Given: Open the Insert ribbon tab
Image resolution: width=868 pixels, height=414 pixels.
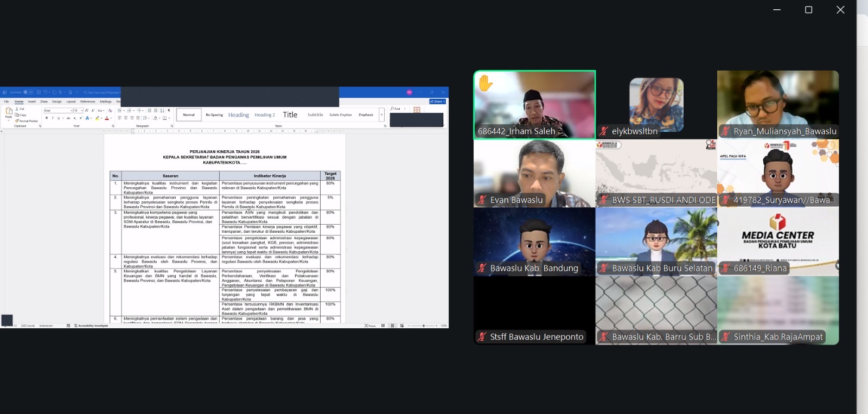Looking at the screenshot, I should [x=32, y=101].
